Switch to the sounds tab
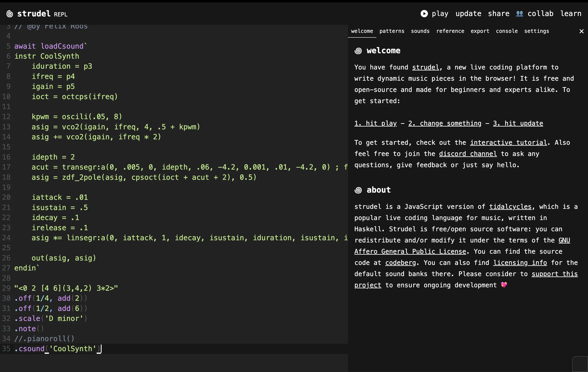The height and width of the screenshot is (372, 588). pyautogui.click(x=420, y=31)
